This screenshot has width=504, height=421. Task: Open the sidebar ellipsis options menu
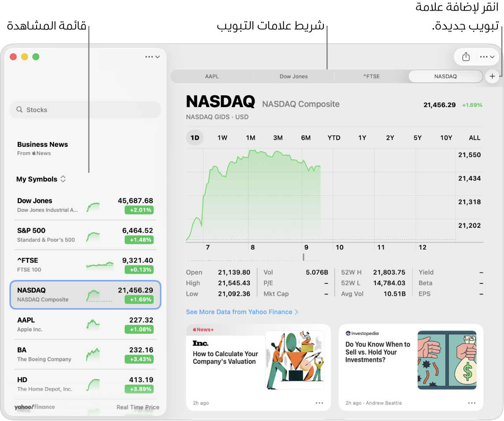click(152, 57)
